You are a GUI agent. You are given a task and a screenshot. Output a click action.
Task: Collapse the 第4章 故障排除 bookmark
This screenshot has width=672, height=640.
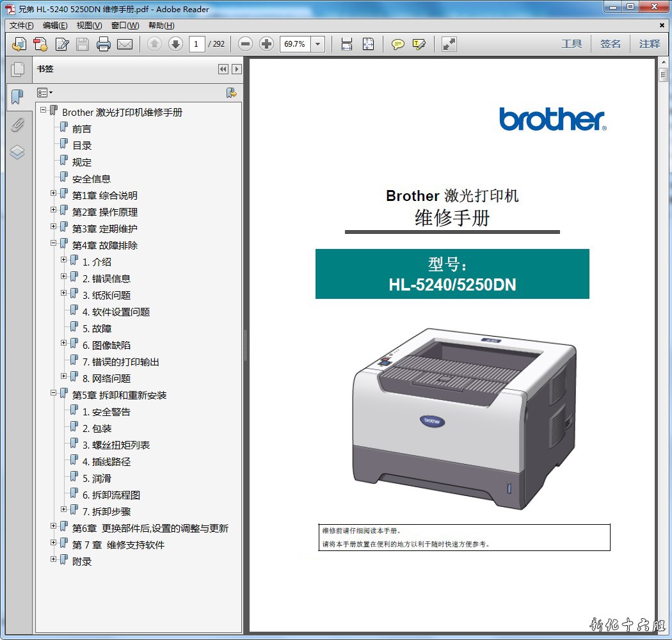pyautogui.click(x=54, y=243)
